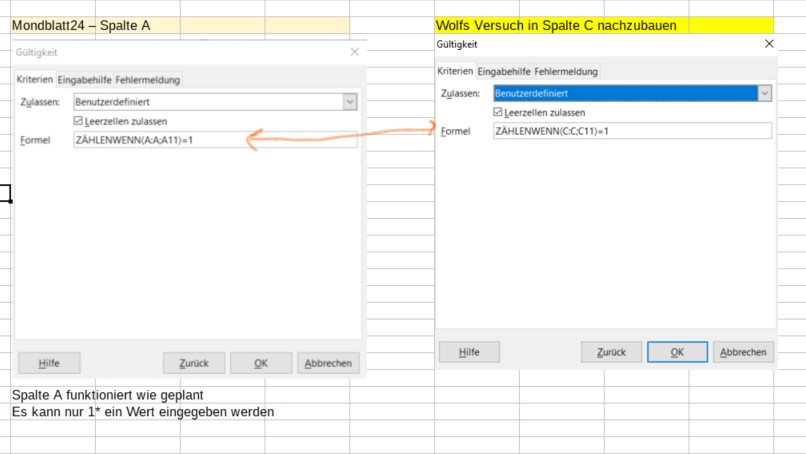This screenshot has height=454, width=806.
Task: Click the Formel field containing ZÄHLENWENN(A:A;A11)=1
Action: click(x=215, y=140)
